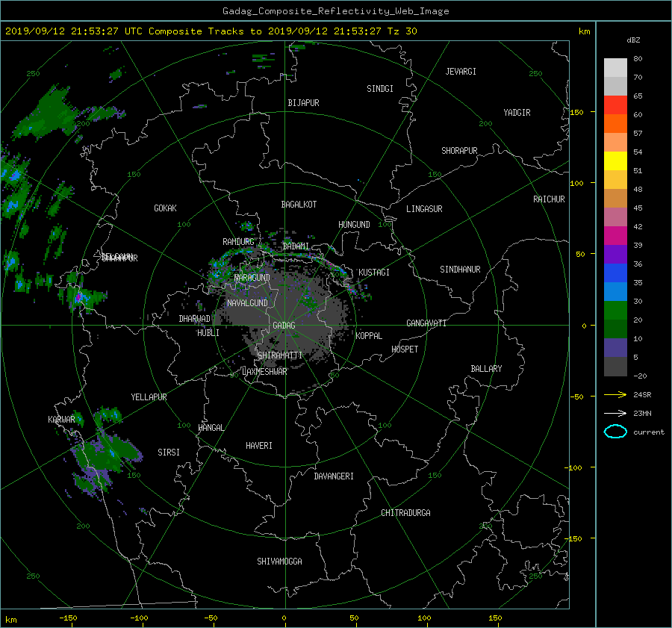Click the km unit label at bottom-left

click(x=10, y=620)
